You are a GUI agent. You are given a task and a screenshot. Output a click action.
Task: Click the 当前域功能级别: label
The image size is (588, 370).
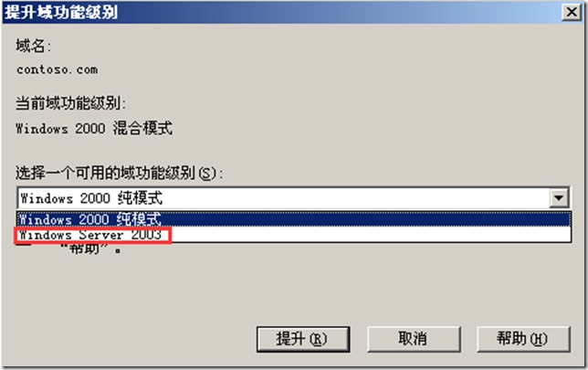tap(70, 103)
